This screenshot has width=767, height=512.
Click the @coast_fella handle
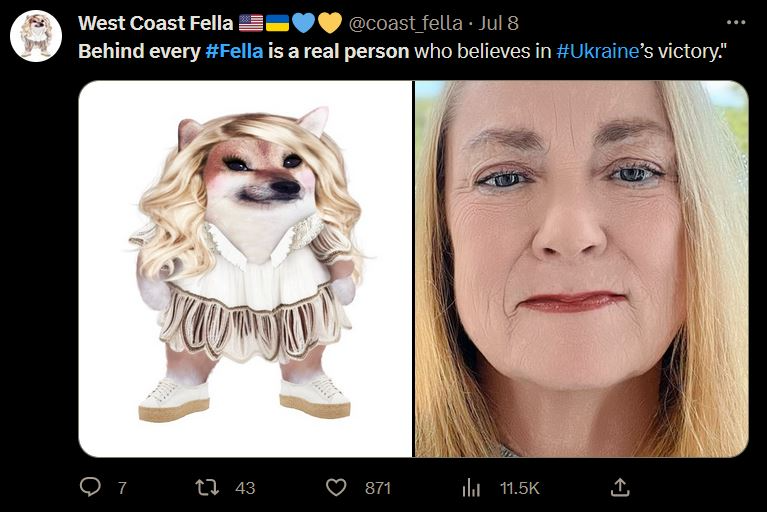click(x=405, y=22)
